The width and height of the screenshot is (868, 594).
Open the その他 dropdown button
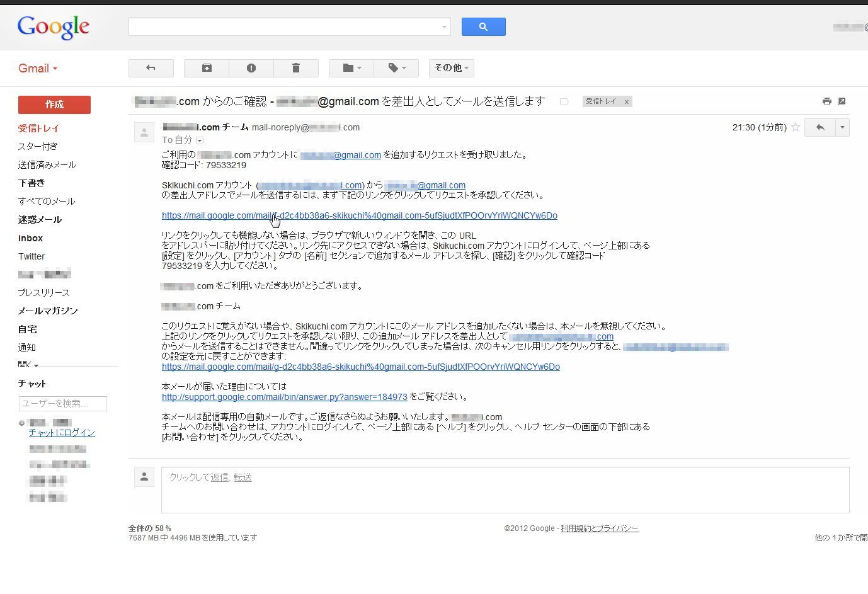coord(452,68)
